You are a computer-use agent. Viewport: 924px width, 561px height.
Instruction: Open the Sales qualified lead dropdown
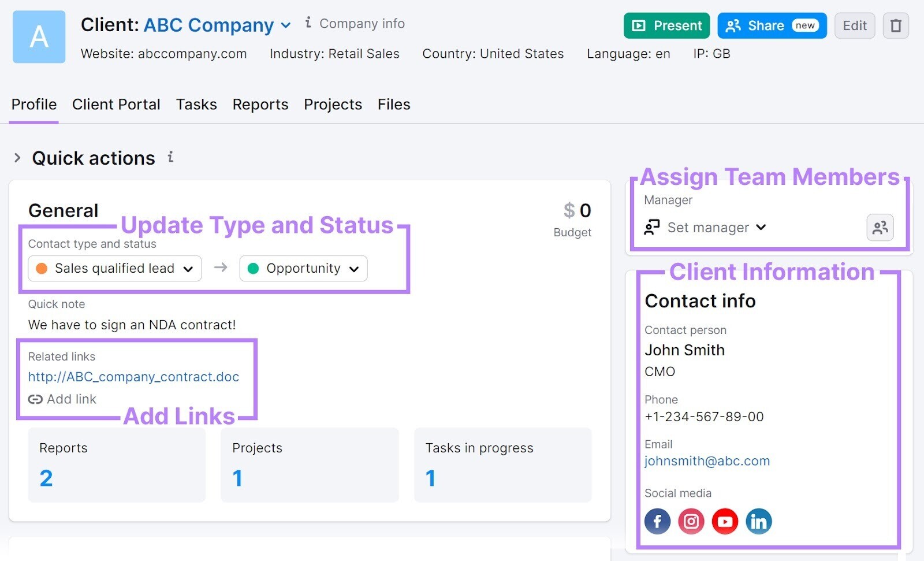coord(115,269)
